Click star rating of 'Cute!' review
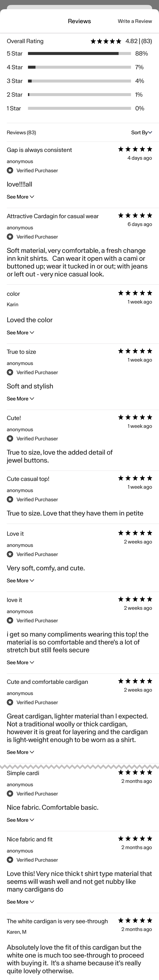 [135, 417]
